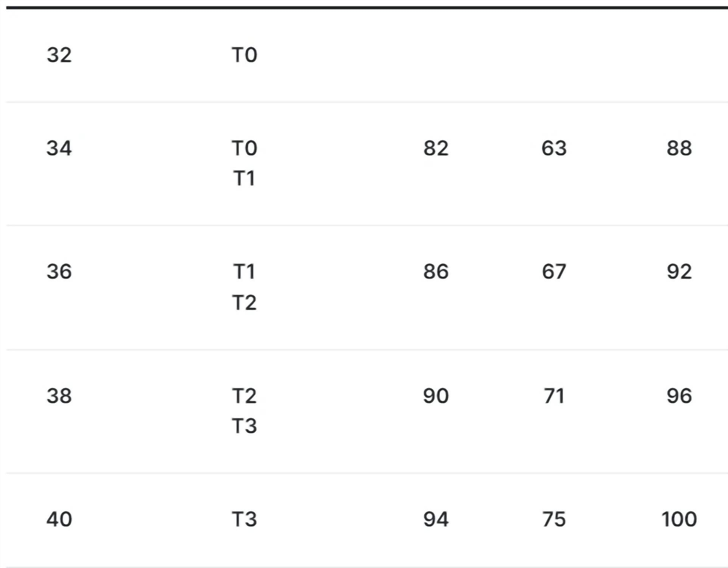728x568 pixels.
Task: Select the measurement value 86
Action: (x=436, y=272)
